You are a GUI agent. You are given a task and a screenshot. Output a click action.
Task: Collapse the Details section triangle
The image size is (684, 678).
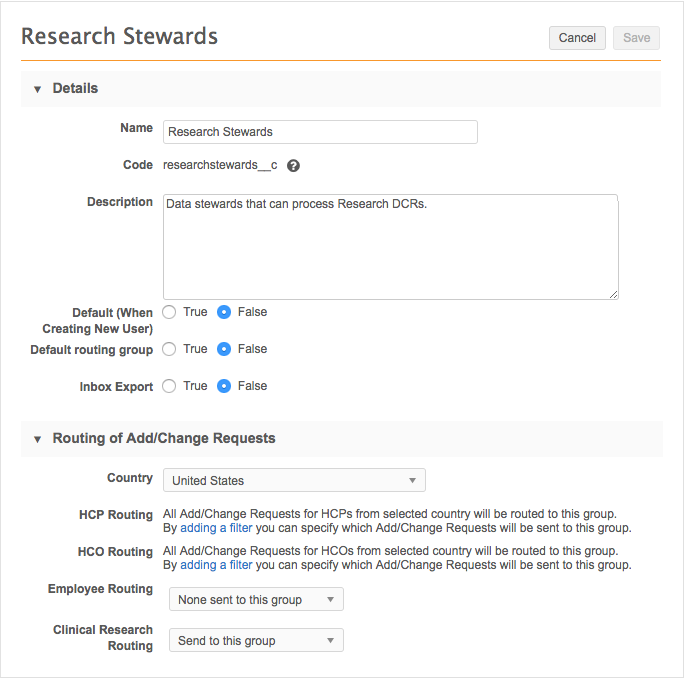tap(38, 89)
